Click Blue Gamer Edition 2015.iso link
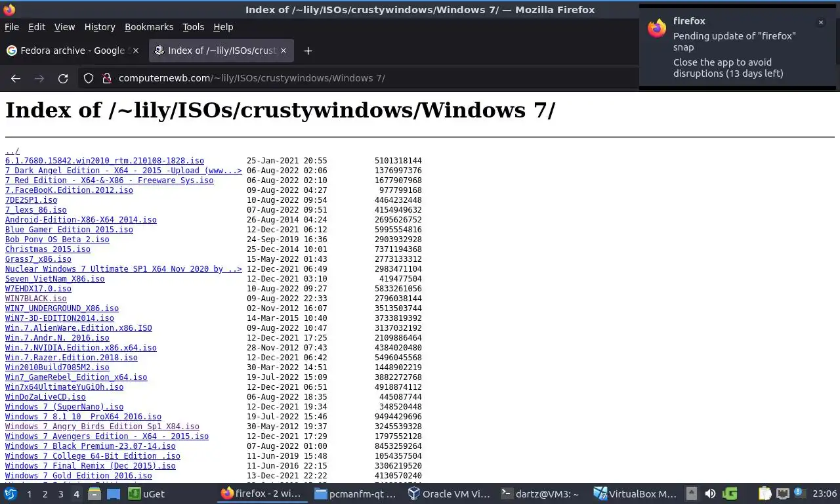The height and width of the screenshot is (504, 840). (x=69, y=230)
